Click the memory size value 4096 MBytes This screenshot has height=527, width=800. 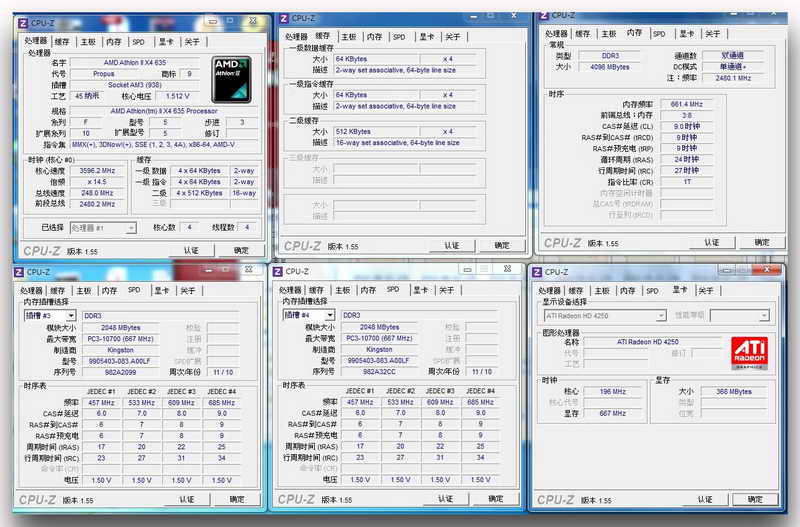coord(609,67)
